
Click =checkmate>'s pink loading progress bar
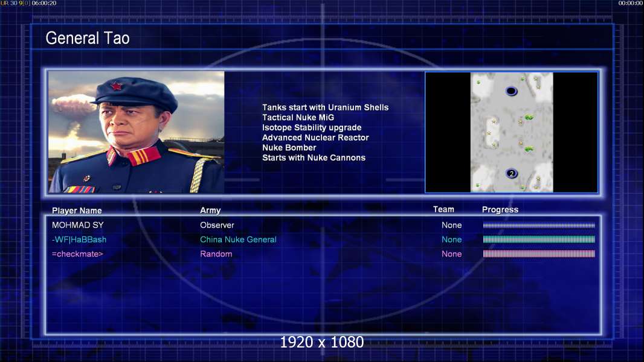(539, 254)
